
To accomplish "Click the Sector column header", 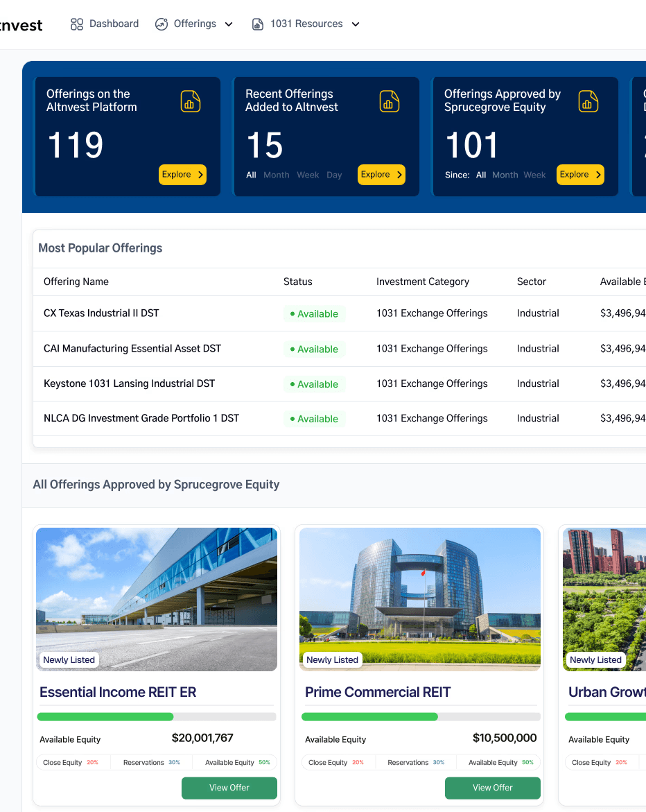I will click(x=532, y=282).
